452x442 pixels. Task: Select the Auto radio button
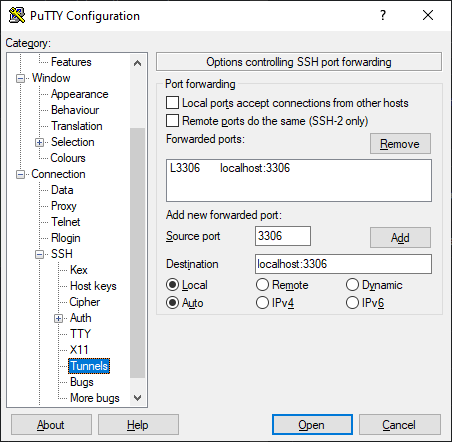172,303
